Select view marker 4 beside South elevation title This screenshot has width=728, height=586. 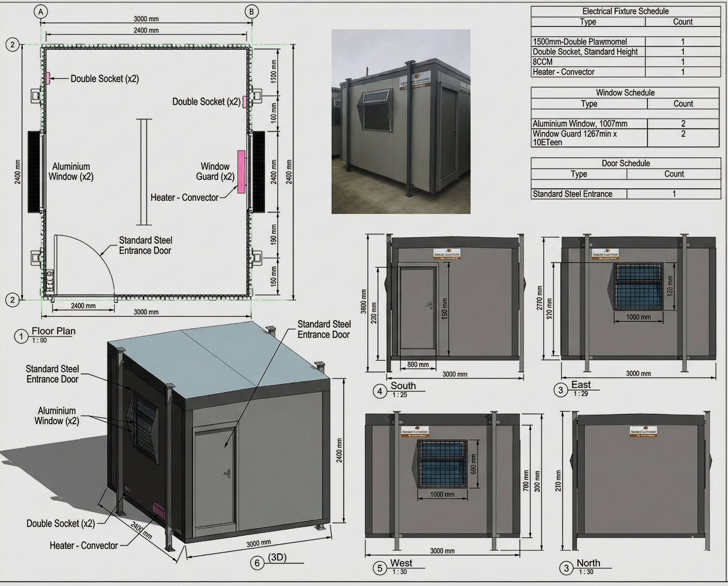point(380,391)
